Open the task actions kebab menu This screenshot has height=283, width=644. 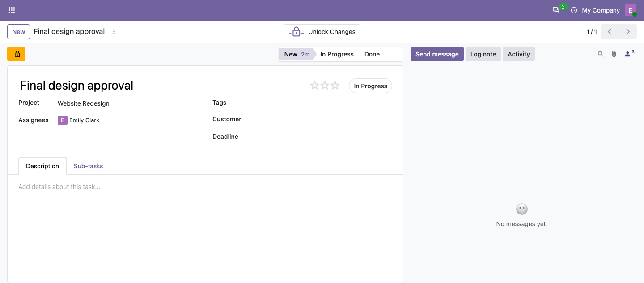tap(114, 32)
